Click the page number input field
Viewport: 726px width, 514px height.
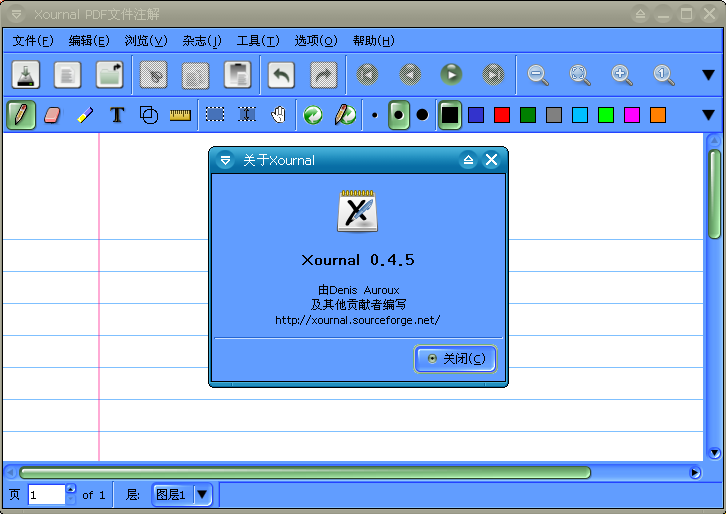[x=46, y=495]
